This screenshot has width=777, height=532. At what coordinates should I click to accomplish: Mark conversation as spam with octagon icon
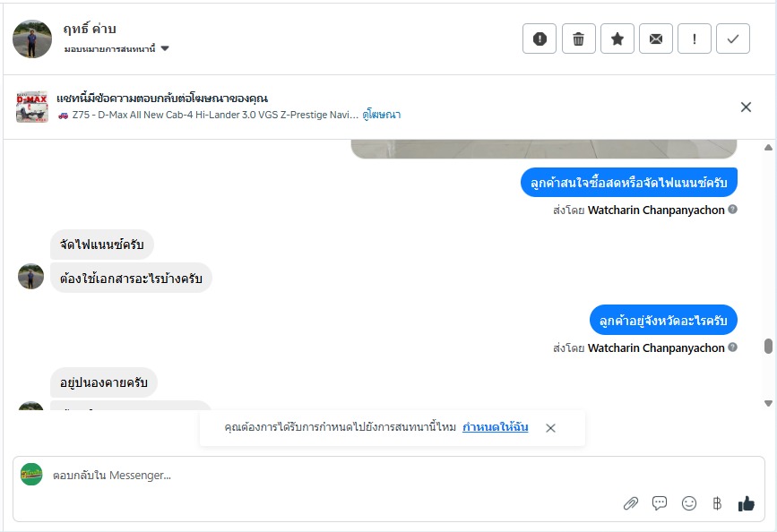coord(540,39)
